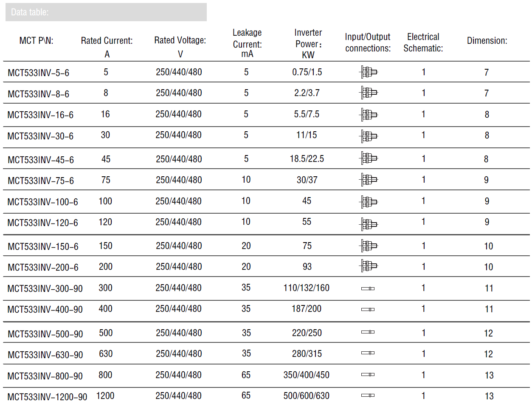Click busbar icon in MCT533INV-300-90 row

tap(368, 288)
